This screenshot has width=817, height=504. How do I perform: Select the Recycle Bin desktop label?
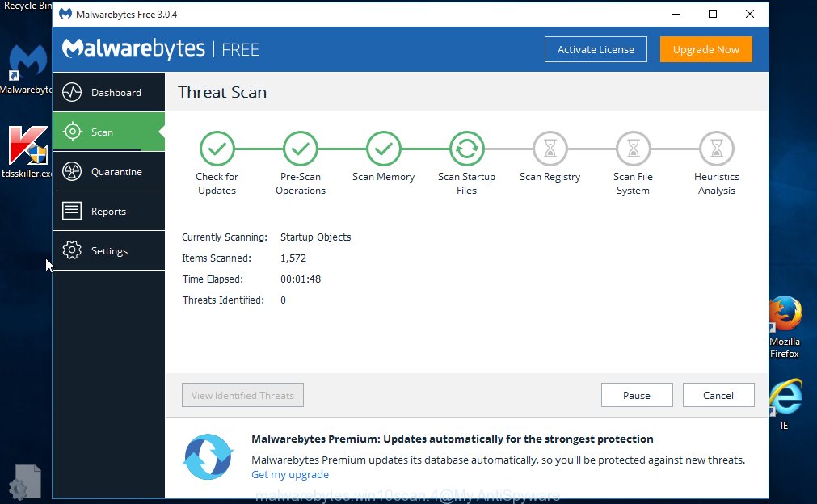(27, 6)
